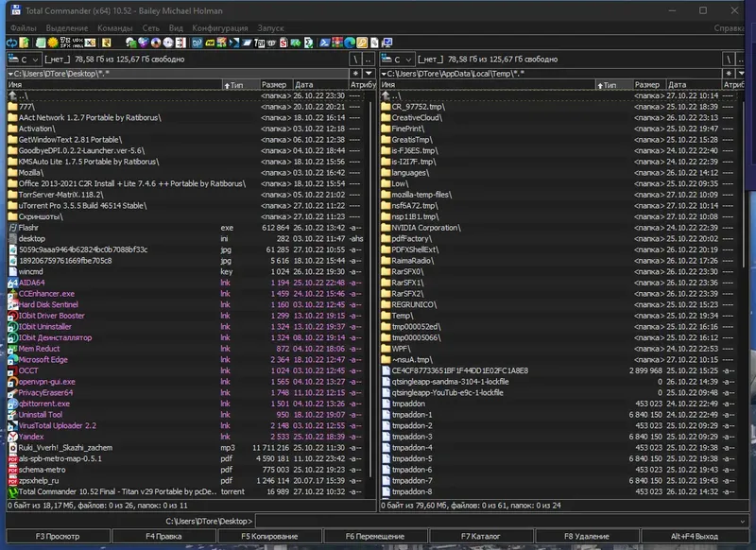Sort right panel by Дата column header
Image resolution: width=756 pixels, height=550 pixels.
pos(676,85)
